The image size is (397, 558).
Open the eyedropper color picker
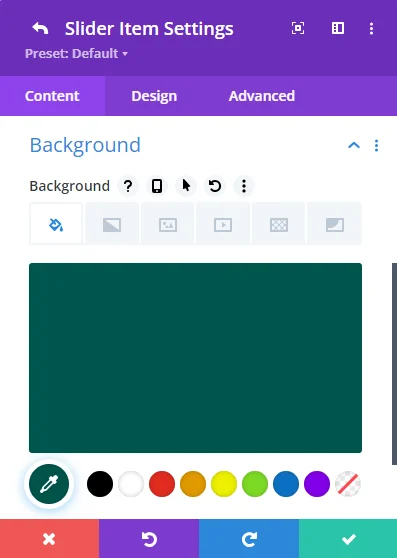pos(49,484)
